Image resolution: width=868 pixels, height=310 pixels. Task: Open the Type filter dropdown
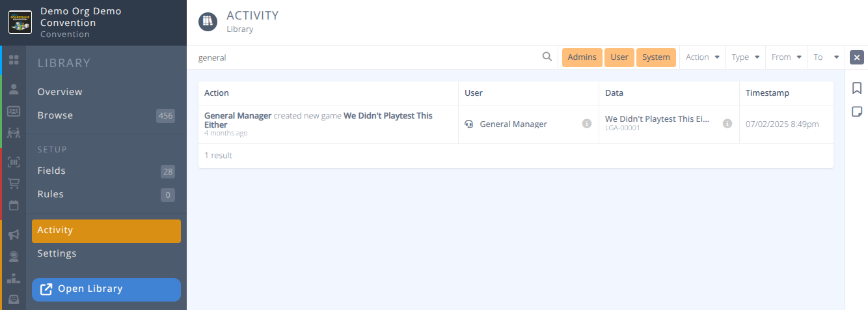pos(746,57)
